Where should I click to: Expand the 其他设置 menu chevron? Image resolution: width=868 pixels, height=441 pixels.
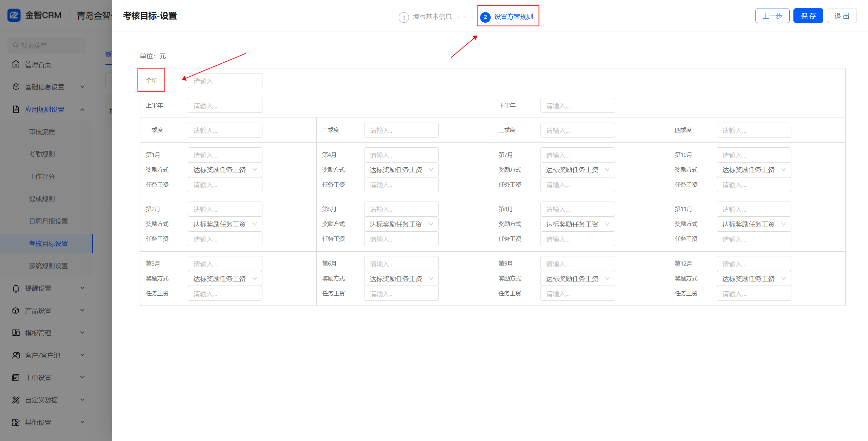point(82,422)
